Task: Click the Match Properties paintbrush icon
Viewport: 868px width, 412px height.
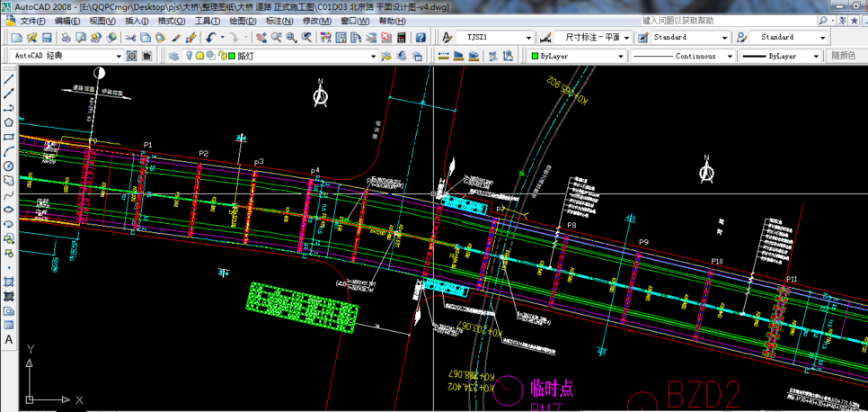Action: (x=176, y=38)
